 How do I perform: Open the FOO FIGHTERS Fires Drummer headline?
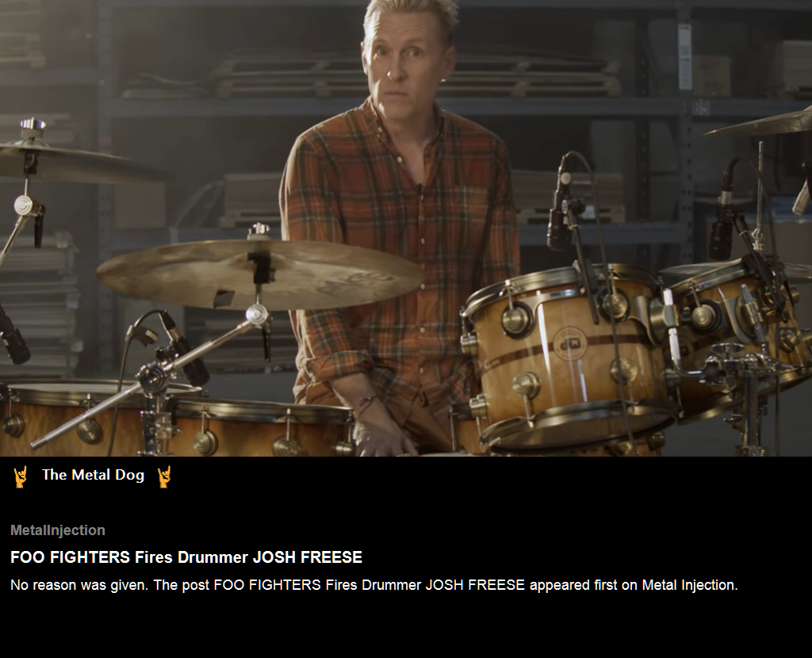point(186,557)
